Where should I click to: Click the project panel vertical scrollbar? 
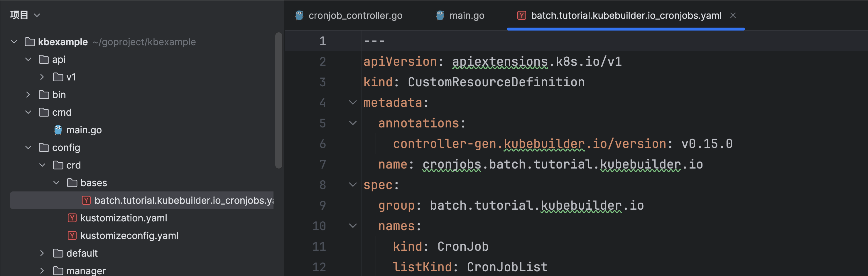[278, 100]
